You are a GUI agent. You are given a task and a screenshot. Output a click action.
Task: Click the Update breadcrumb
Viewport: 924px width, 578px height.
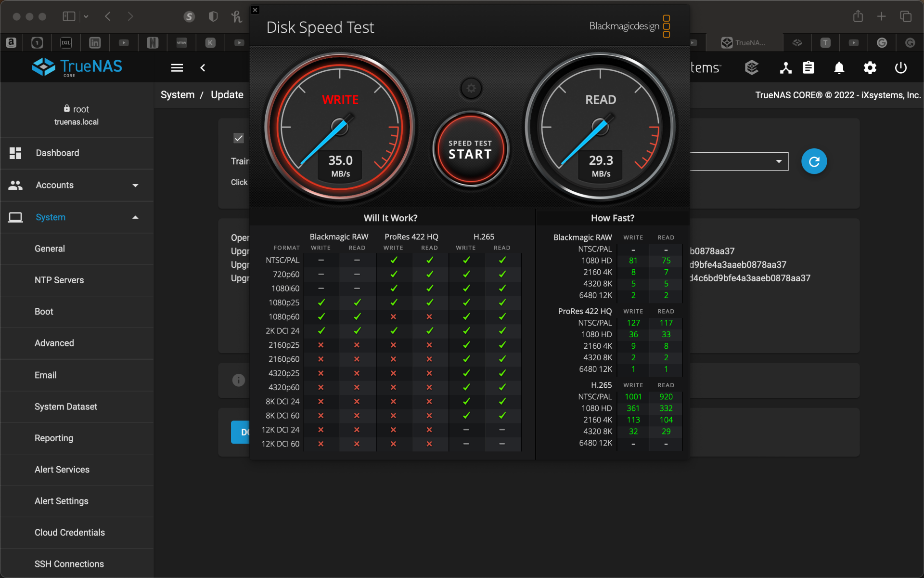coord(227,95)
